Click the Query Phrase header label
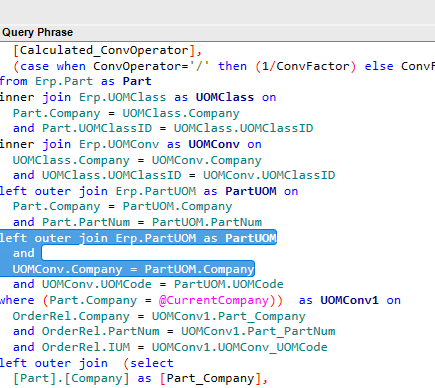The height and width of the screenshot is (388, 435). (x=37, y=32)
